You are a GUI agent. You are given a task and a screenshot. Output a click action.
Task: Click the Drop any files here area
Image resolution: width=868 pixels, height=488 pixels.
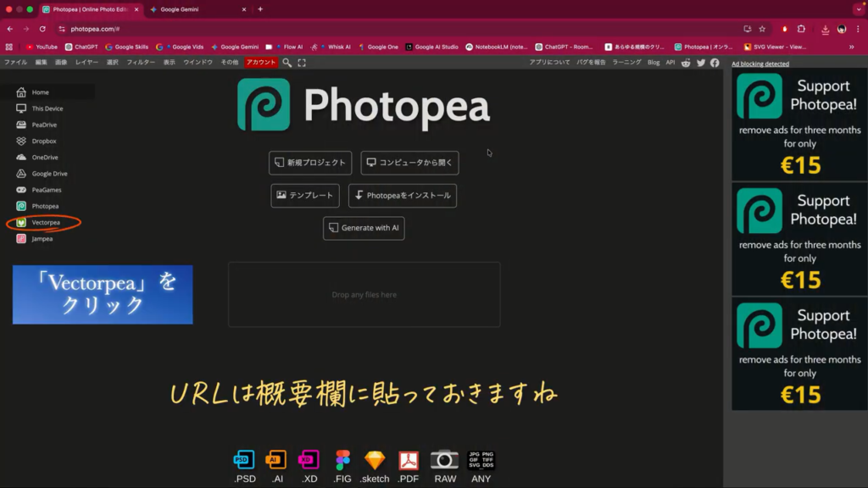364,295
